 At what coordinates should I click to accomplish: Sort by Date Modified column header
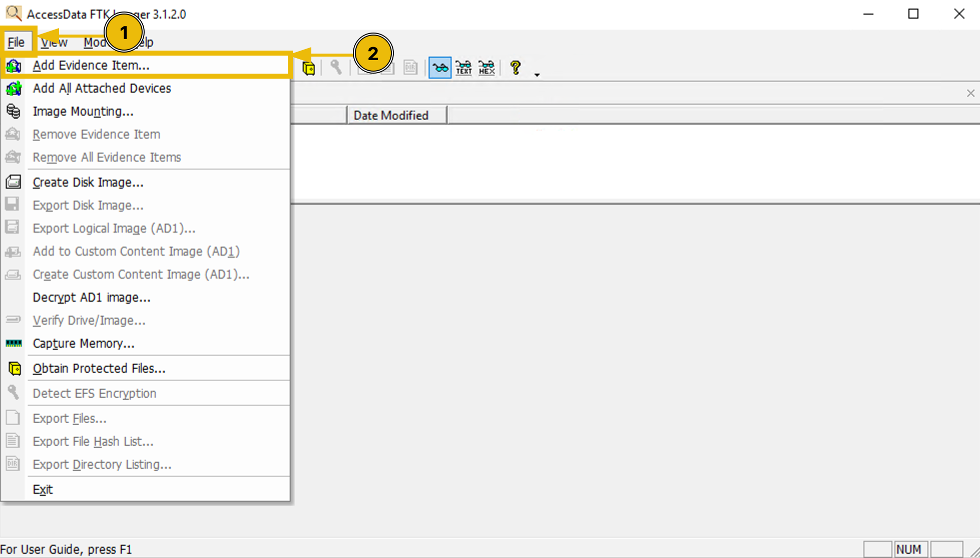[397, 115]
